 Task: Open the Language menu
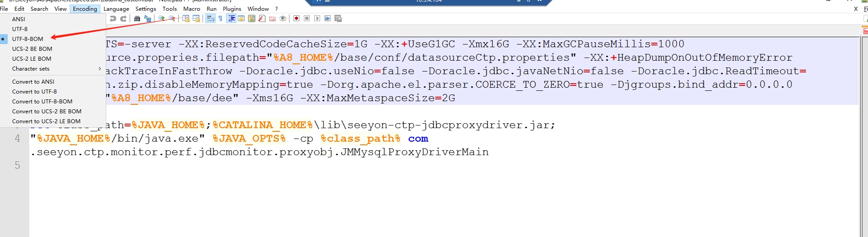pyautogui.click(x=116, y=9)
